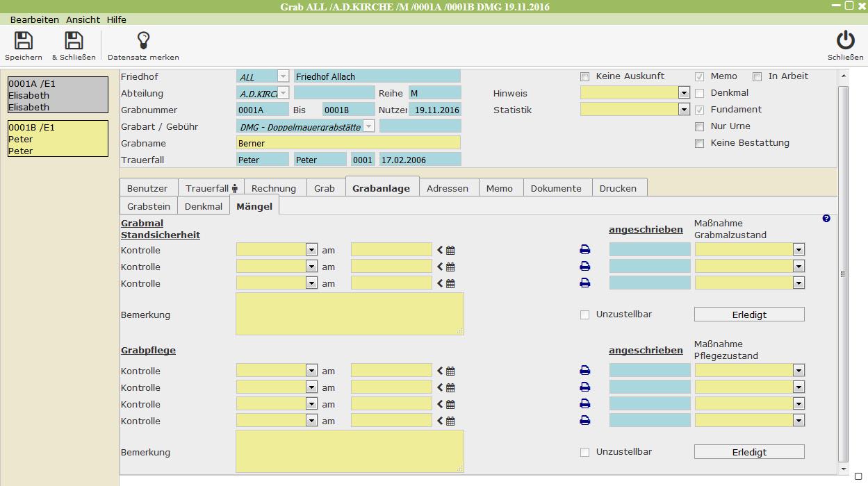The image size is (868, 486).
Task: Click printer icon in last Grabpflege Kontrolle row
Action: (584, 421)
